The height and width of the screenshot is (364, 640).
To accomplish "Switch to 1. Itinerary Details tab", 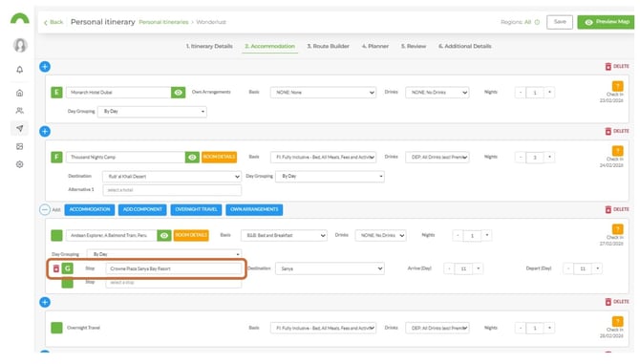I will click(209, 46).
